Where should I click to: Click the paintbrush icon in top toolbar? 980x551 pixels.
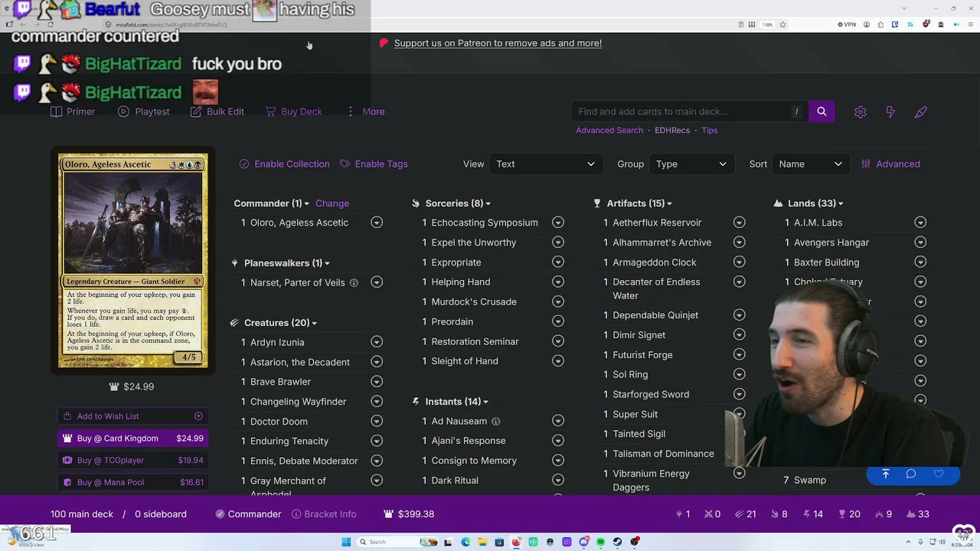click(921, 112)
